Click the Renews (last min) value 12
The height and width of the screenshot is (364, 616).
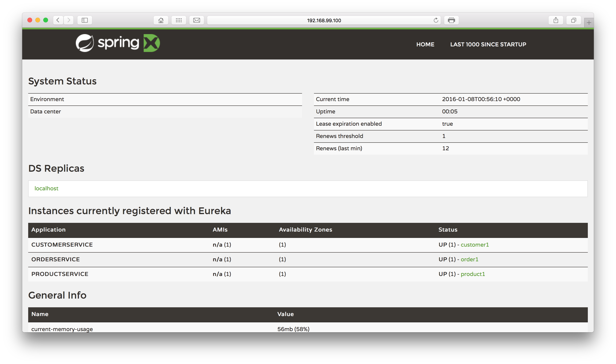pos(445,148)
